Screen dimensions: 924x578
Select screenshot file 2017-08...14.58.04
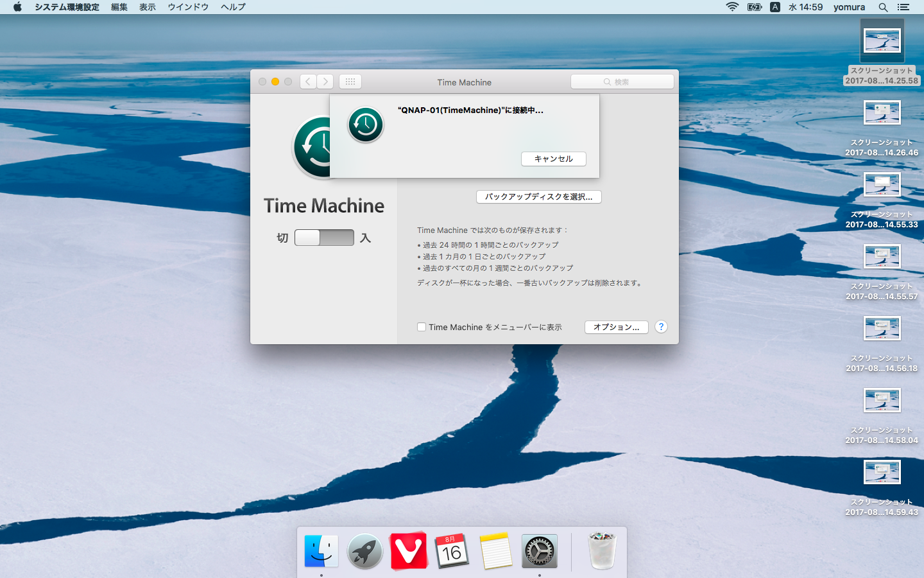click(x=882, y=415)
